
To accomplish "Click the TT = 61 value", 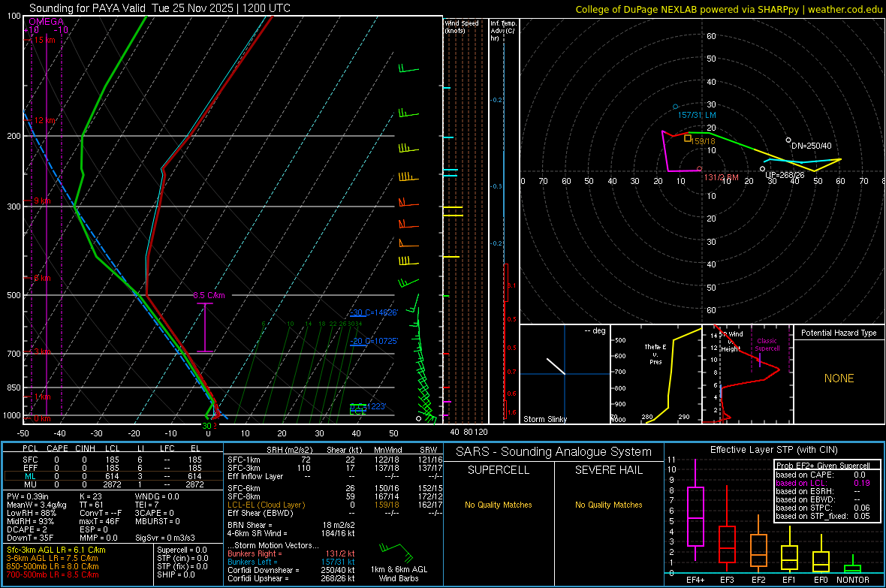I will [x=91, y=505].
